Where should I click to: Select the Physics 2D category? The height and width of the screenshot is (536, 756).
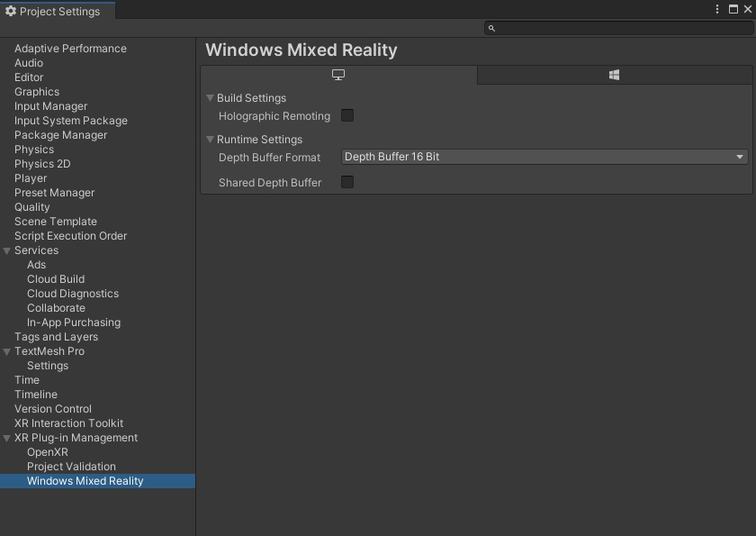pyautogui.click(x=42, y=164)
